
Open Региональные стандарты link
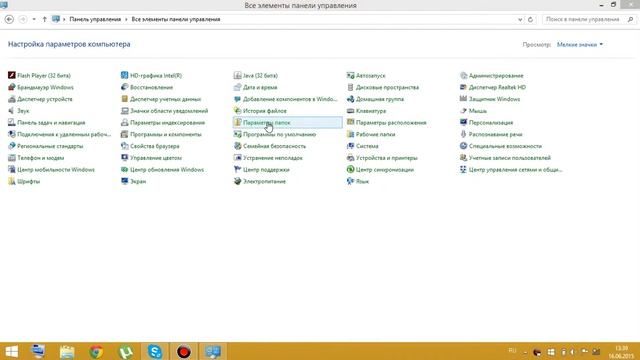coord(50,146)
